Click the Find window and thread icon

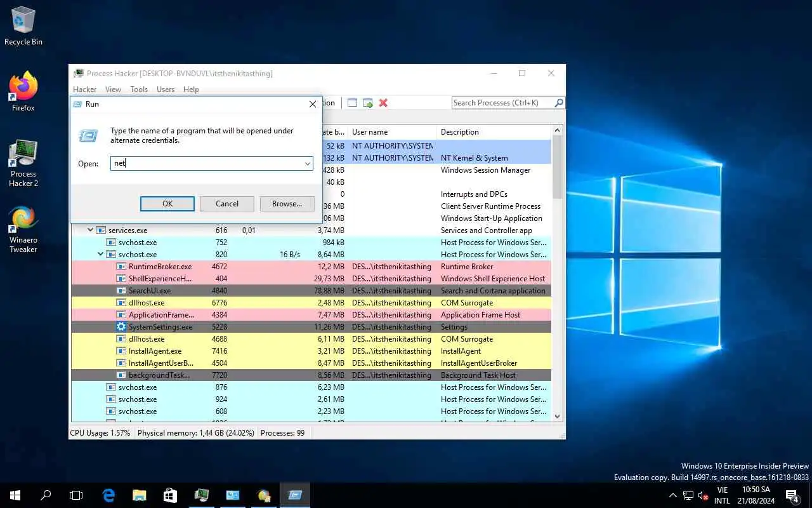coord(367,103)
